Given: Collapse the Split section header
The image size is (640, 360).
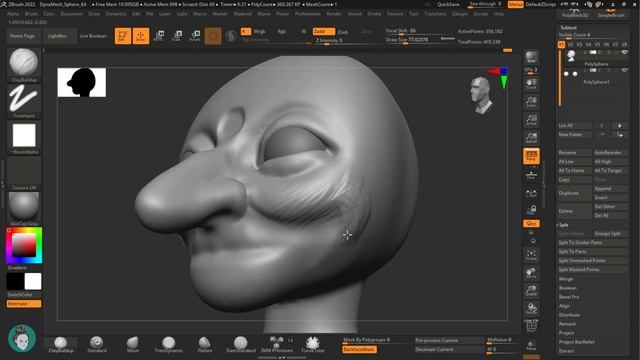Looking at the screenshot, I should click(x=563, y=225).
